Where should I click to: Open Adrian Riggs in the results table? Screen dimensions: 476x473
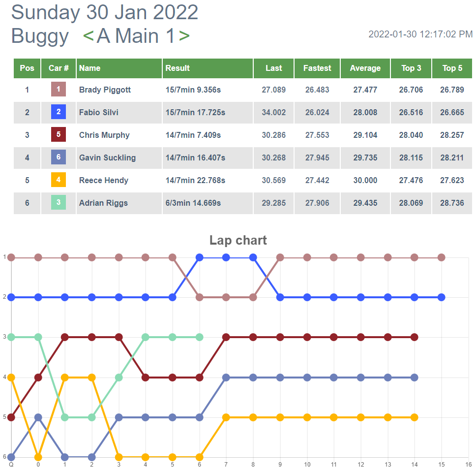click(103, 203)
